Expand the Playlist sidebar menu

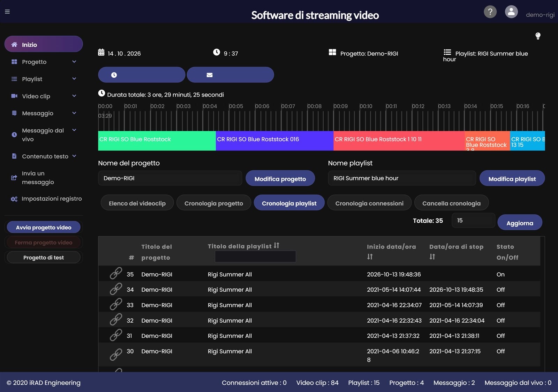click(44, 79)
